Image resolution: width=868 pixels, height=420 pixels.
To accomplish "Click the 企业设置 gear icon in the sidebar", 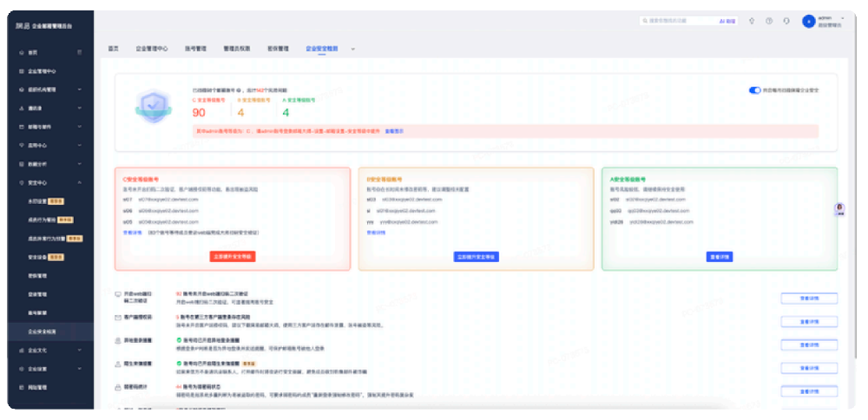I will [22, 369].
